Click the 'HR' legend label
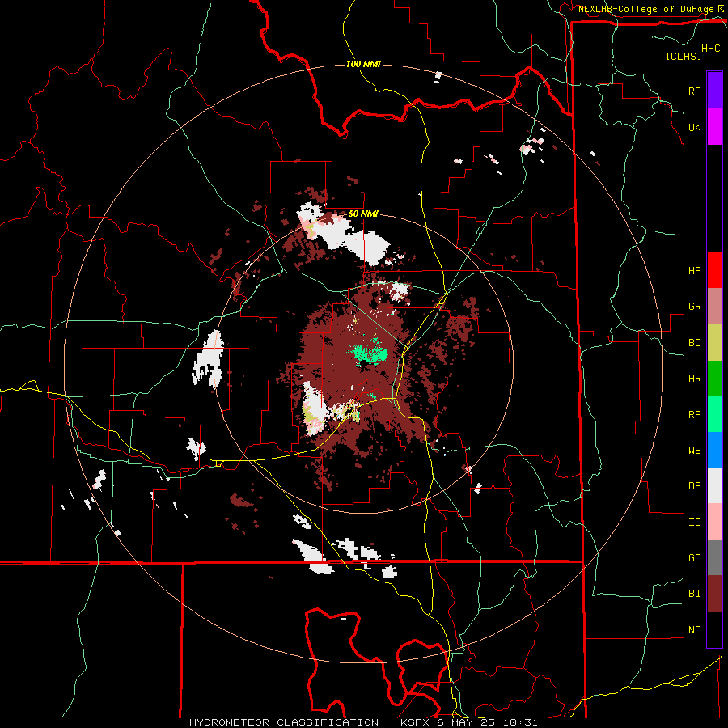 click(694, 379)
